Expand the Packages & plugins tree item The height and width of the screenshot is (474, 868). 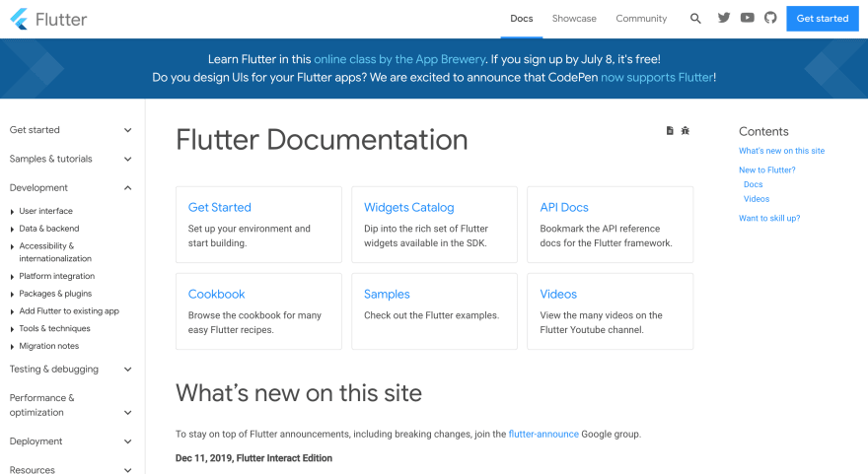click(50, 294)
